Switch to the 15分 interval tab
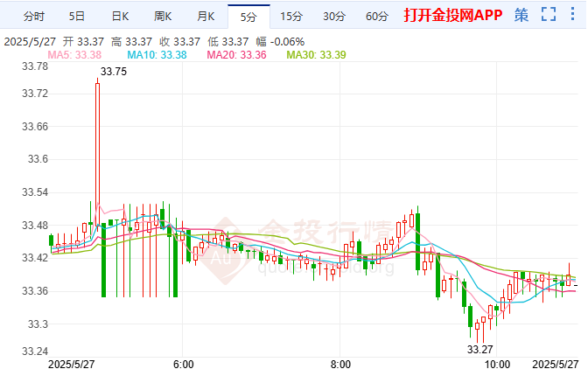The height and width of the screenshot is (369, 588). [x=291, y=16]
